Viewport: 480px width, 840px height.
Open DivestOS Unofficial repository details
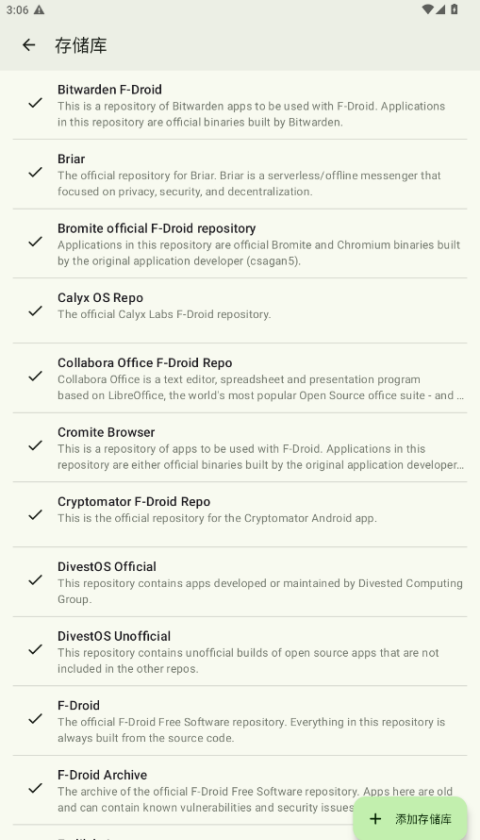pyautogui.click(x=240, y=651)
